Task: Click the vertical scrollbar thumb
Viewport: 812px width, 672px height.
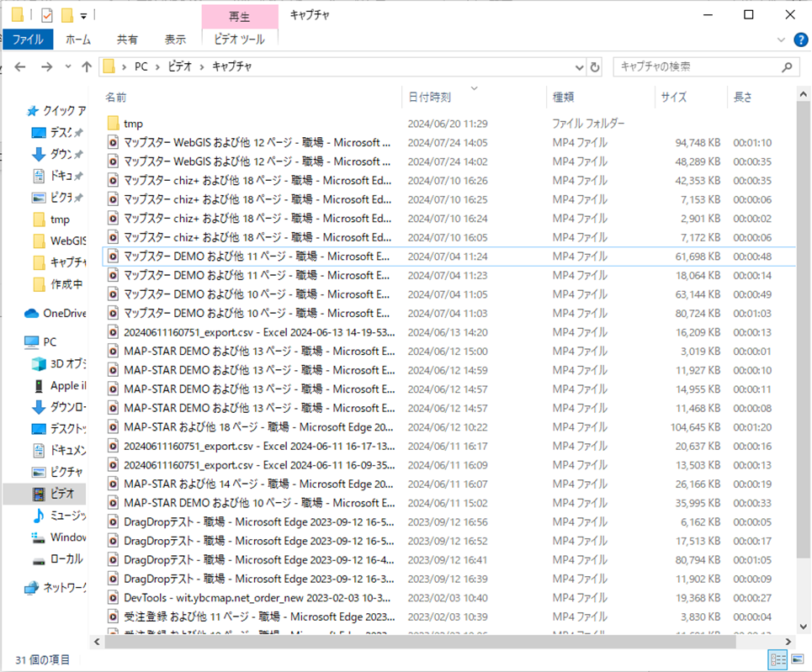Action: click(x=804, y=329)
